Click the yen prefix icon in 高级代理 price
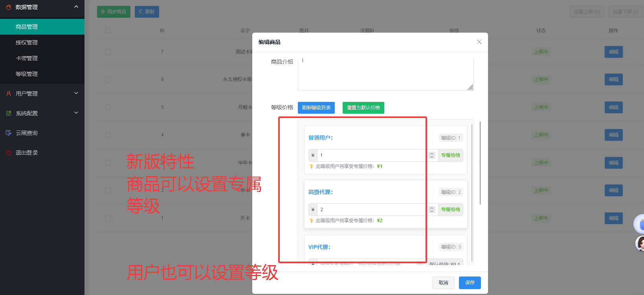This screenshot has width=644, height=295. click(313, 210)
